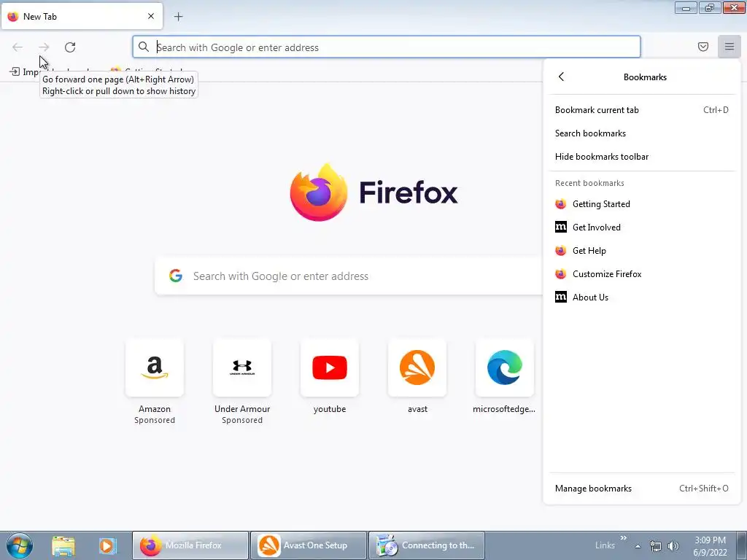Show hidden tray icons arrow
This screenshot has height=560, width=747.
638,545
